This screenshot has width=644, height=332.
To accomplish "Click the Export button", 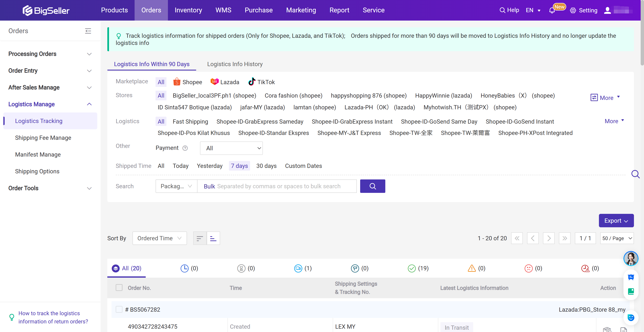I will click(616, 220).
